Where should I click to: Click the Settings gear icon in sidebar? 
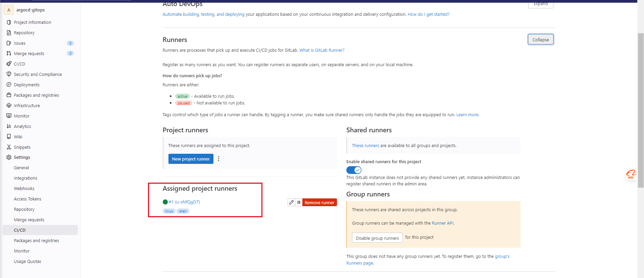(9, 157)
